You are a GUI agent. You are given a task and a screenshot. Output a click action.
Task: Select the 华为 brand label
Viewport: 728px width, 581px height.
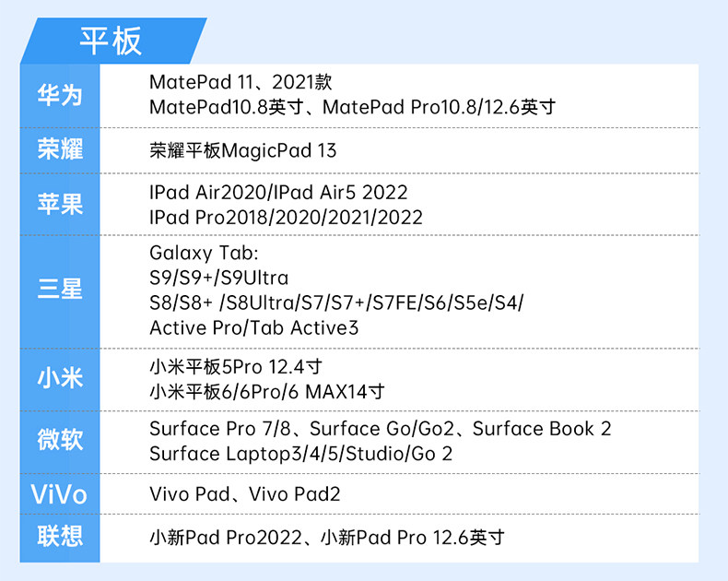60,95
